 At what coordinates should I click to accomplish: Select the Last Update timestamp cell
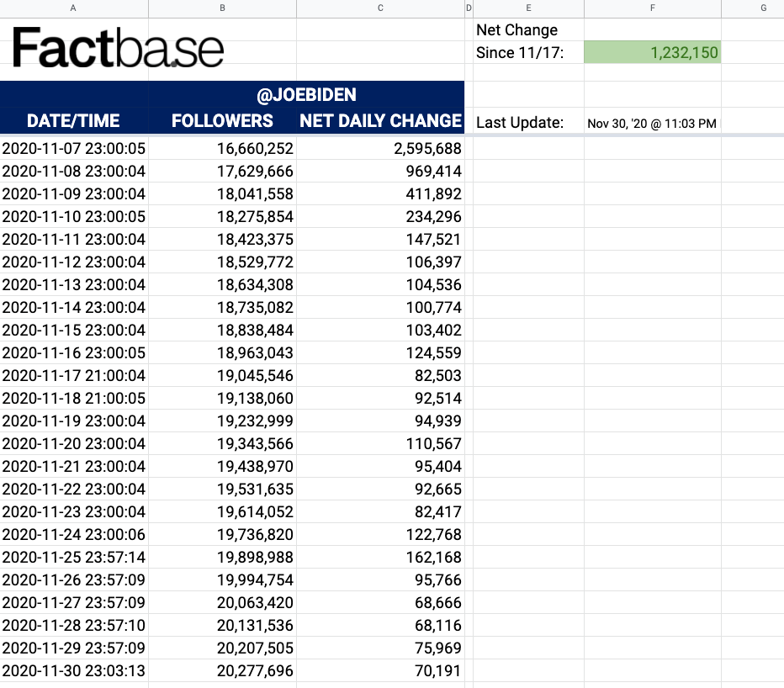tap(652, 124)
